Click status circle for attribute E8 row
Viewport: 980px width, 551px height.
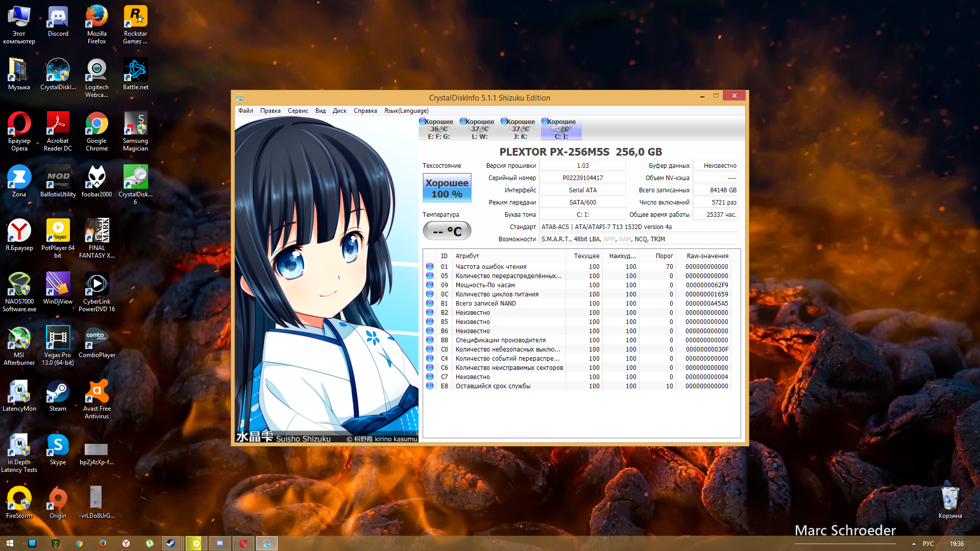(x=430, y=386)
